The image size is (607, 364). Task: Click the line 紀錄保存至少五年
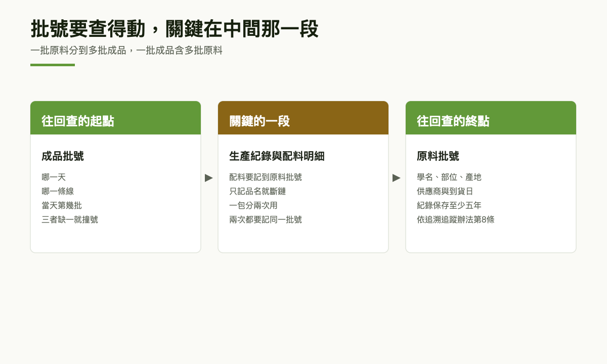[x=449, y=205]
